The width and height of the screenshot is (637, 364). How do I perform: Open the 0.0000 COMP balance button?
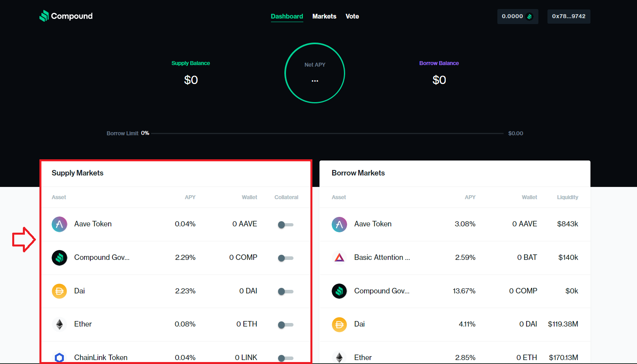tap(517, 16)
